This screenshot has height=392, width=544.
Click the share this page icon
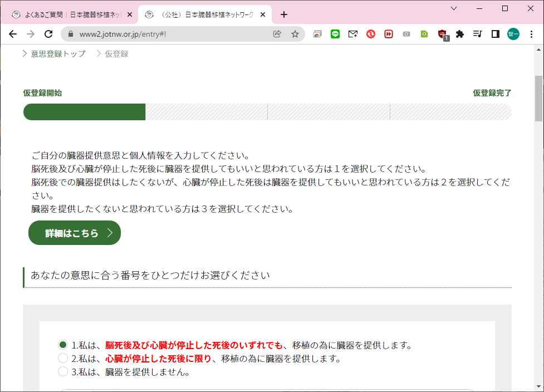point(277,34)
